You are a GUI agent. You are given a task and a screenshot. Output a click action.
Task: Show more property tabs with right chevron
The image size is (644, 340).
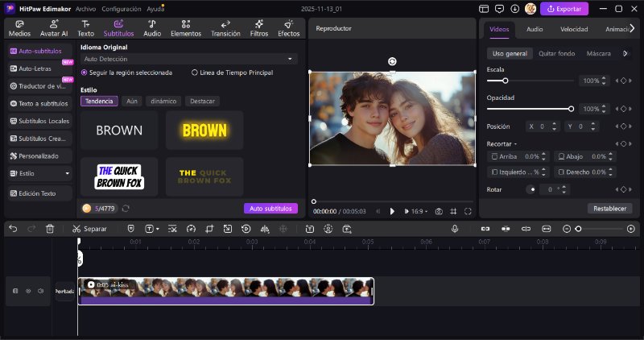pyautogui.click(x=633, y=28)
